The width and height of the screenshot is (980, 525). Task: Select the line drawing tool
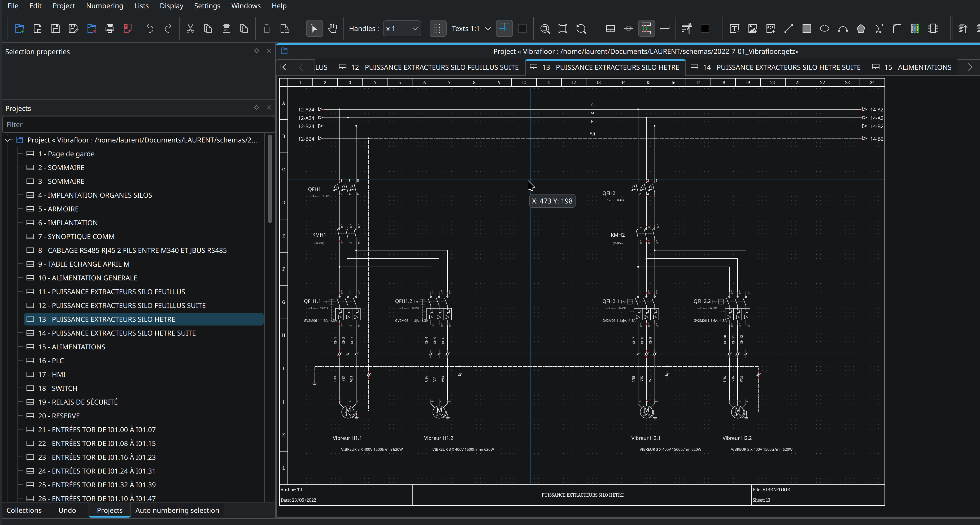[x=788, y=29]
